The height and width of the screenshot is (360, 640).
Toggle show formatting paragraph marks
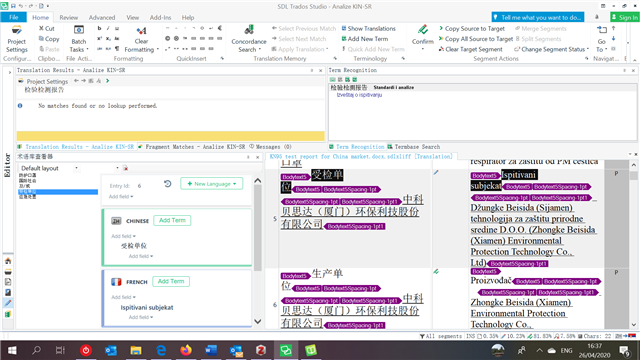[x=117, y=49]
